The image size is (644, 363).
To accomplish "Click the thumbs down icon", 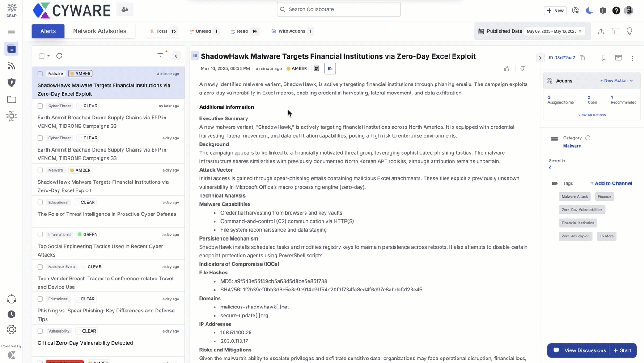I will (x=522, y=69).
